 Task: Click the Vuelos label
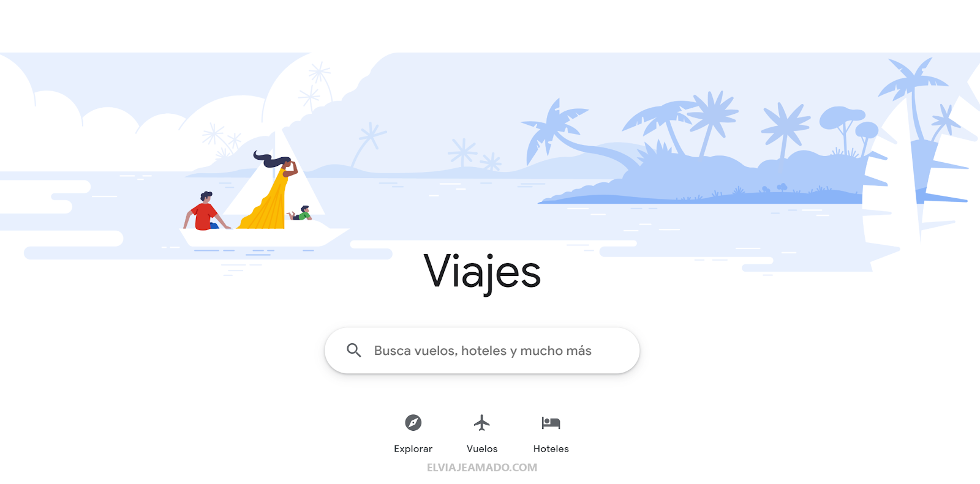pos(482,449)
